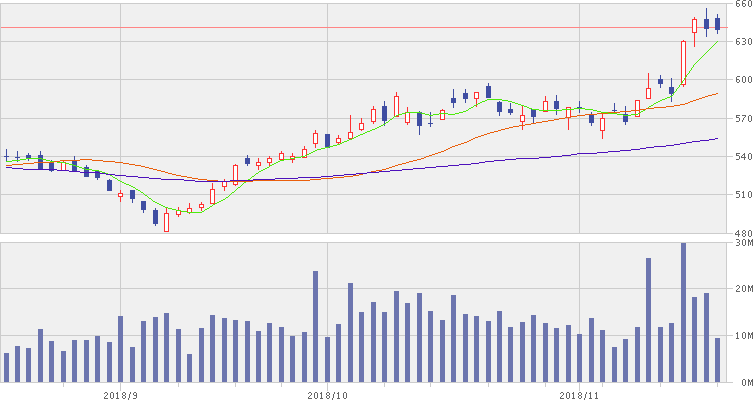Click the 540 price axis label
Viewport: 755px width, 400px height.
[x=742, y=157]
